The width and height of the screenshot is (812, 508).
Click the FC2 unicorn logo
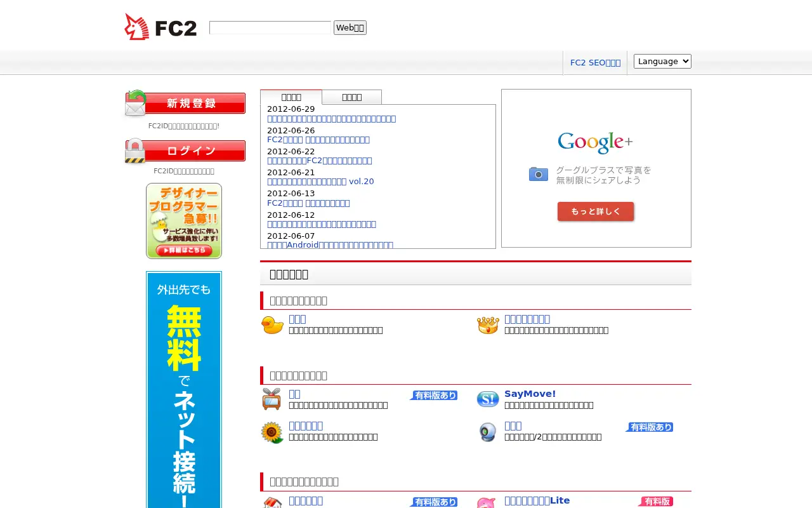tap(160, 27)
